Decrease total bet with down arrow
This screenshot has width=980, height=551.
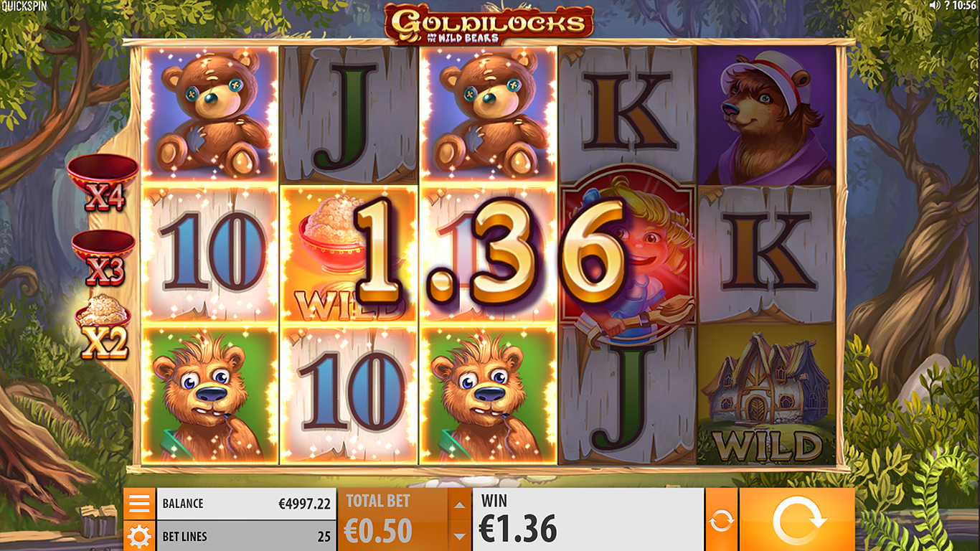click(x=459, y=536)
